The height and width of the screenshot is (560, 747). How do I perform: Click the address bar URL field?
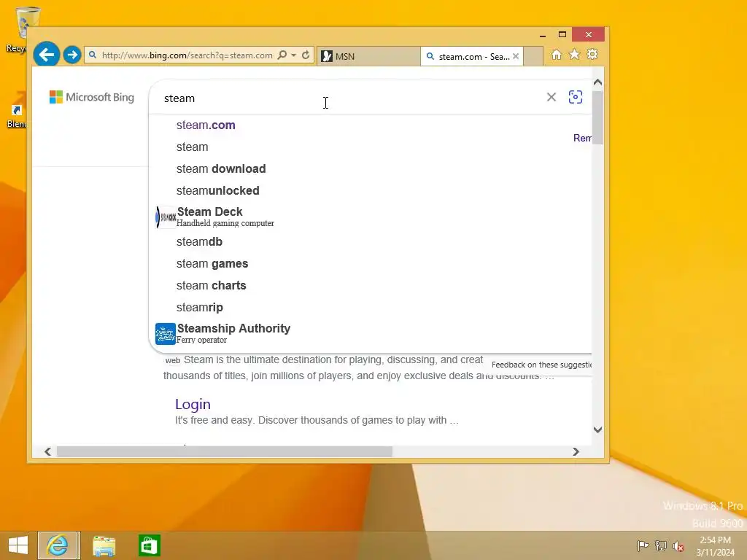pos(187,55)
